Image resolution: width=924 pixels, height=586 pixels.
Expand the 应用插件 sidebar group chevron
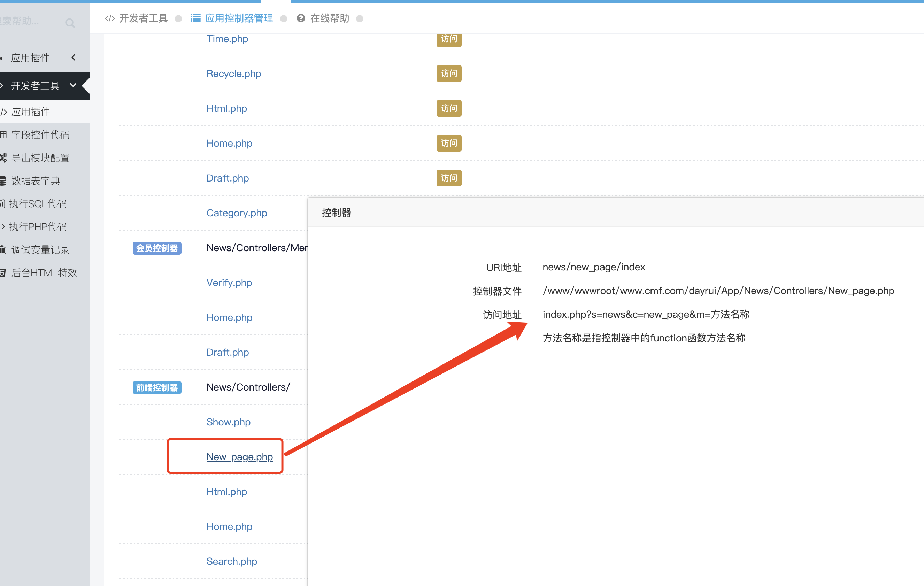coord(73,57)
